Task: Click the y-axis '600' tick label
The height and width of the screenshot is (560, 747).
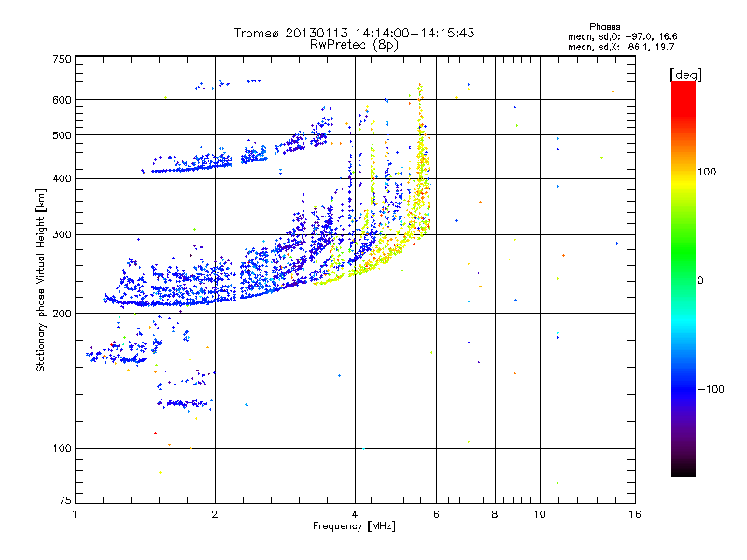Action: 62,100
